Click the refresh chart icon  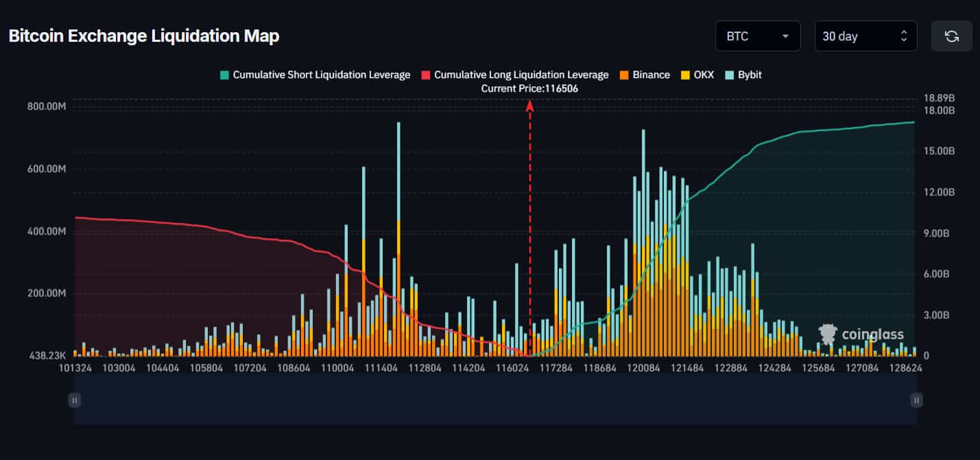pyautogui.click(x=951, y=36)
